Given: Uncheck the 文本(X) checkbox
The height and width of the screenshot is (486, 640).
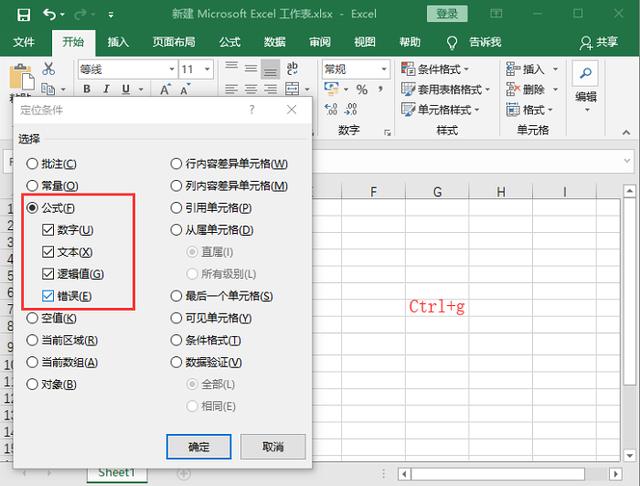Looking at the screenshot, I should (67, 252).
